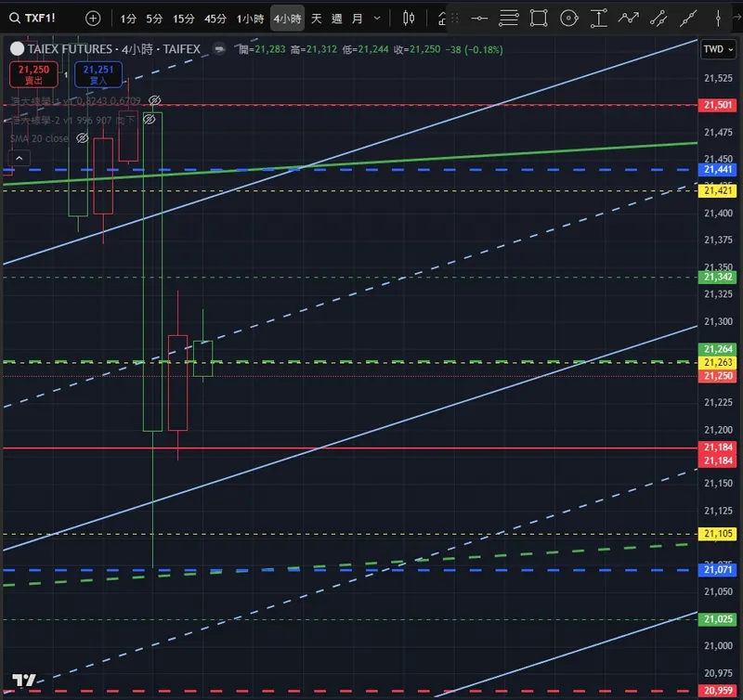This screenshot has height=700, width=743.
Task: Switch to the 15分 timeframe
Action: click(x=183, y=19)
